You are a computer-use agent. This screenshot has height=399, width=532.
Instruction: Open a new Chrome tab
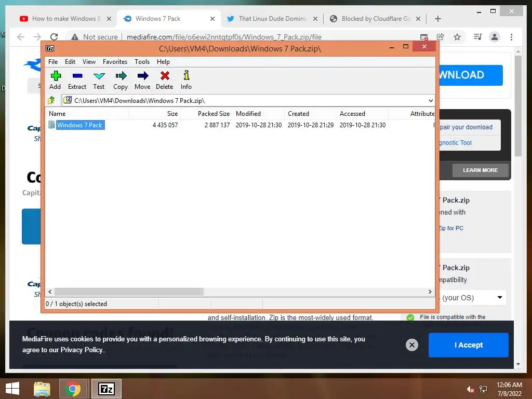pyautogui.click(x=437, y=19)
